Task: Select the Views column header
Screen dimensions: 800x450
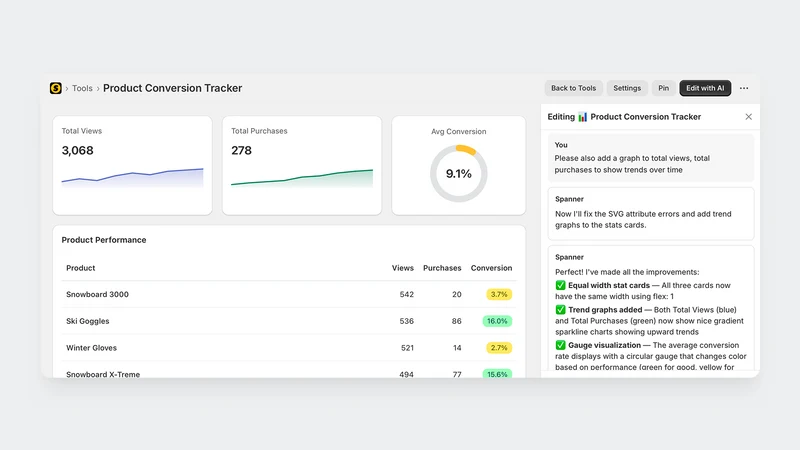Action: 403,268
